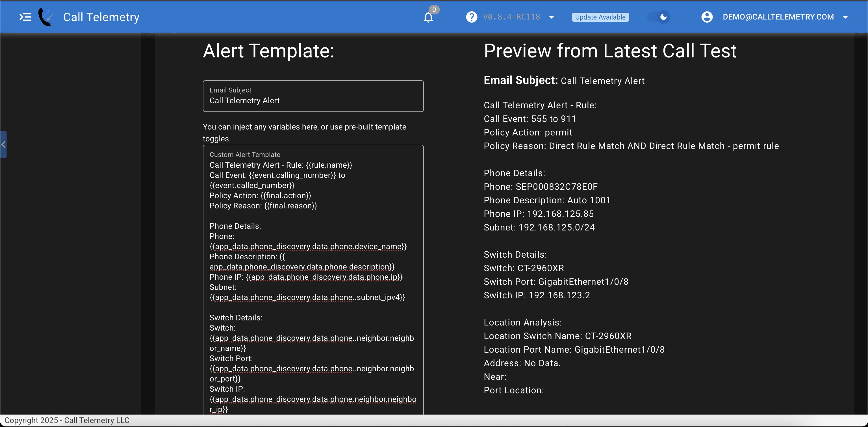This screenshot has width=868, height=427.
Task: Click 'Policy Reason: {{final.reason}}' template line
Action: (263, 206)
